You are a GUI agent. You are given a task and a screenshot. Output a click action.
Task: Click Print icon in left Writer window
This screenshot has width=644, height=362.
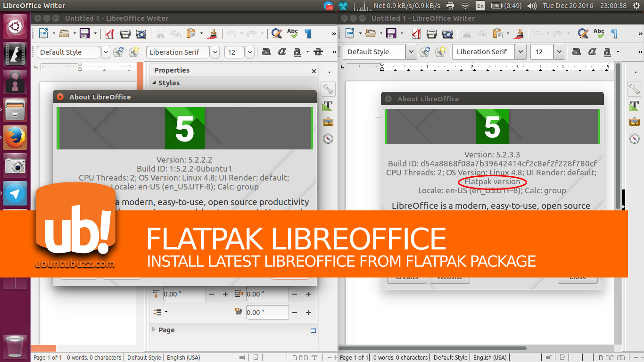click(x=125, y=33)
